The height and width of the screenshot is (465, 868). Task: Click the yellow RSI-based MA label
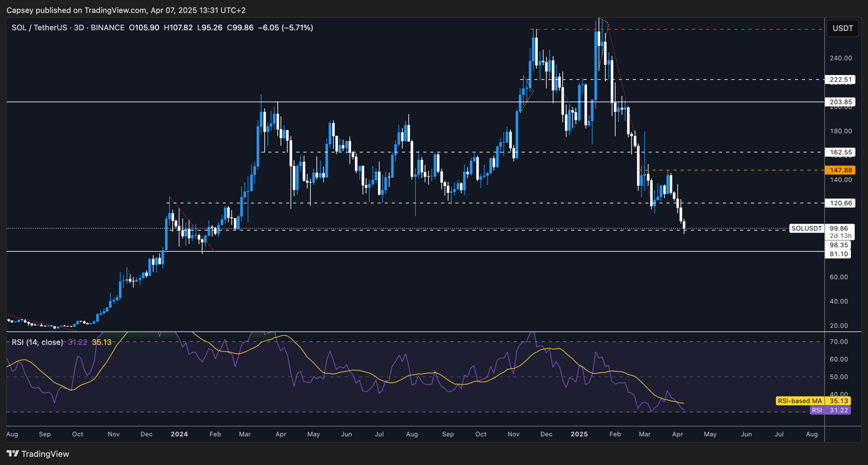[x=799, y=401]
